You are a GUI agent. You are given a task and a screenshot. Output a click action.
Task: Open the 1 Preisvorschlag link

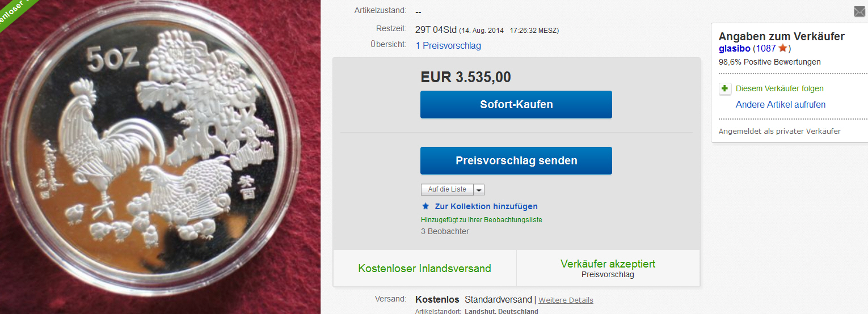pyautogui.click(x=448, y=45)
